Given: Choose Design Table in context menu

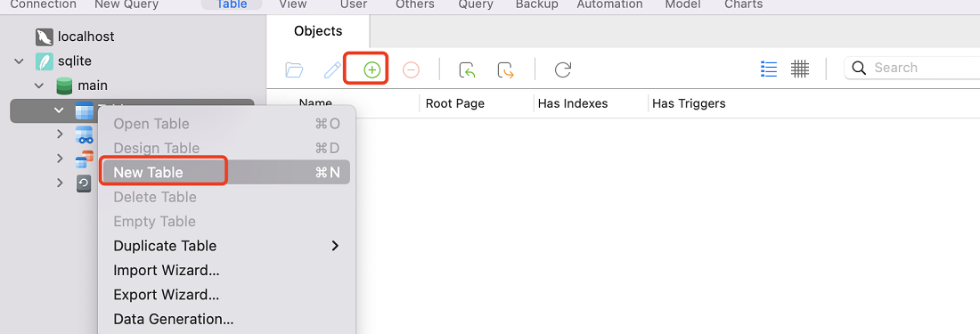Looking at the screenshot, I should point(226,148).
